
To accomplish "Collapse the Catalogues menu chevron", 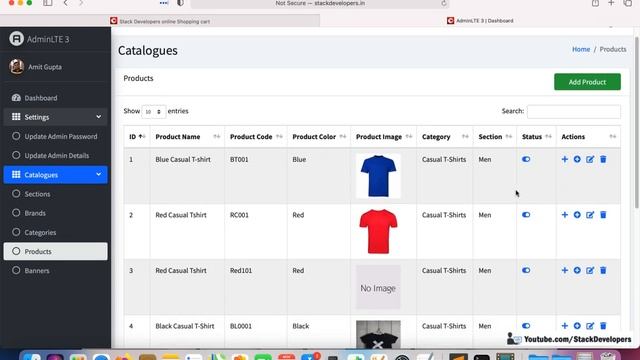I will [x=98, y=174].
